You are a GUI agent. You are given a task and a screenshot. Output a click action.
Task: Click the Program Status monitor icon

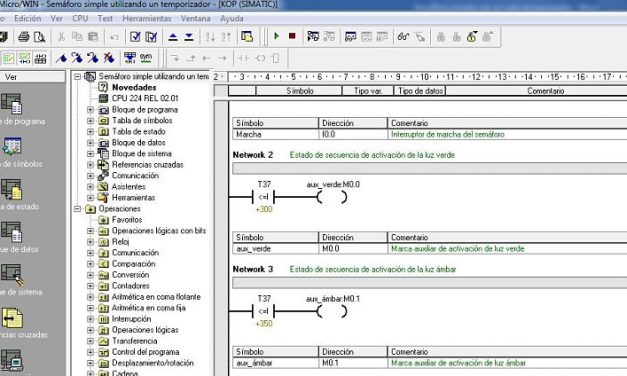[x=313, y=37]
